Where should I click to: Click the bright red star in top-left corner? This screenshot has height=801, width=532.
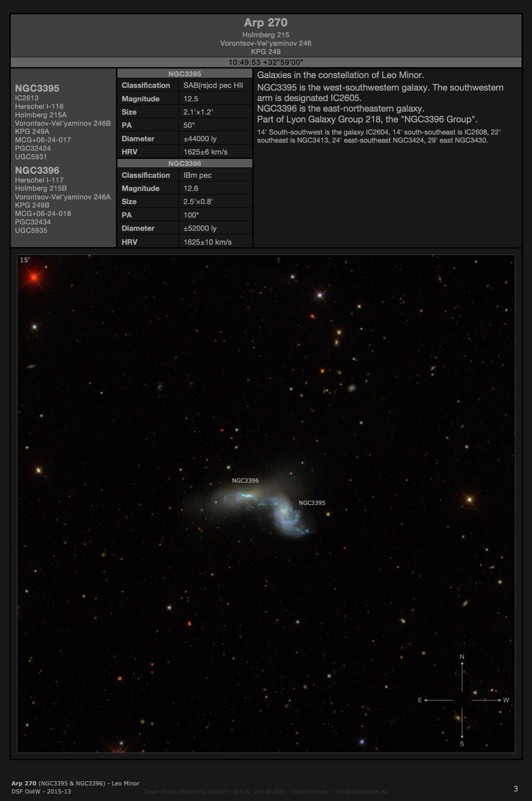pos(34,277)
